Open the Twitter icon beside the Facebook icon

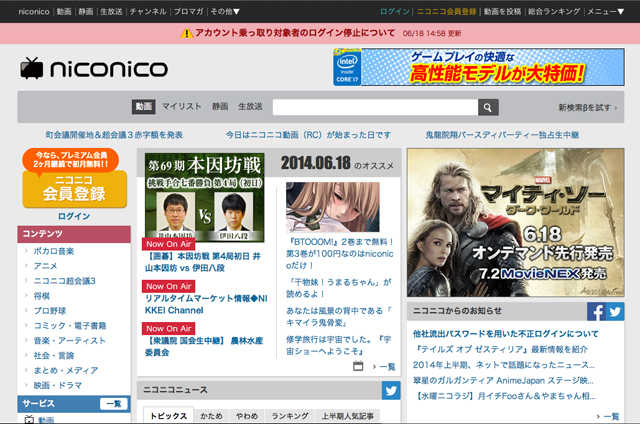pyautogui.click(x=615, y=312)
